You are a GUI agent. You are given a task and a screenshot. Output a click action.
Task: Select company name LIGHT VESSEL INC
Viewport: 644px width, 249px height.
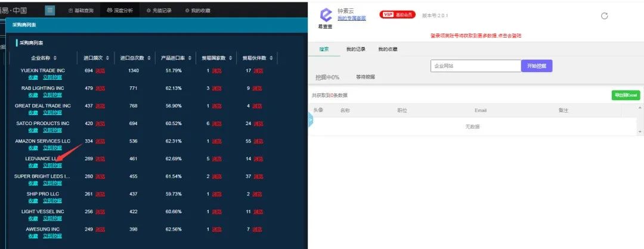(x=43, y=211)
